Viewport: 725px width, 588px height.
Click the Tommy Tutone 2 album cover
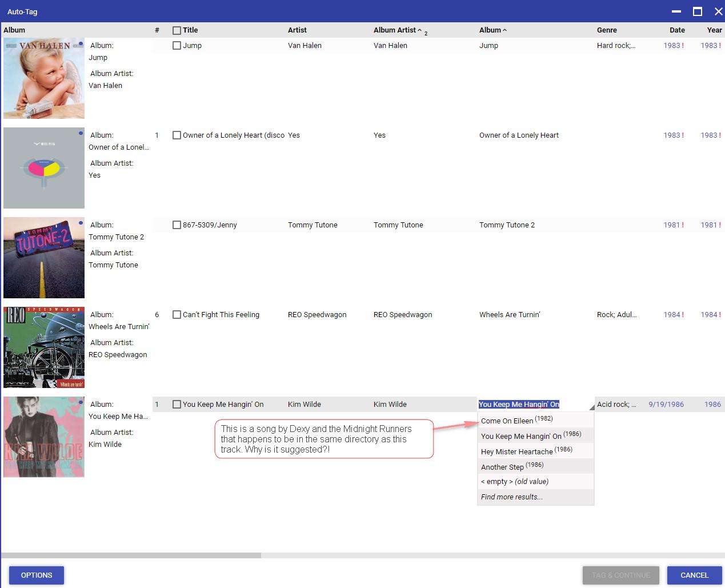point(44,258)
